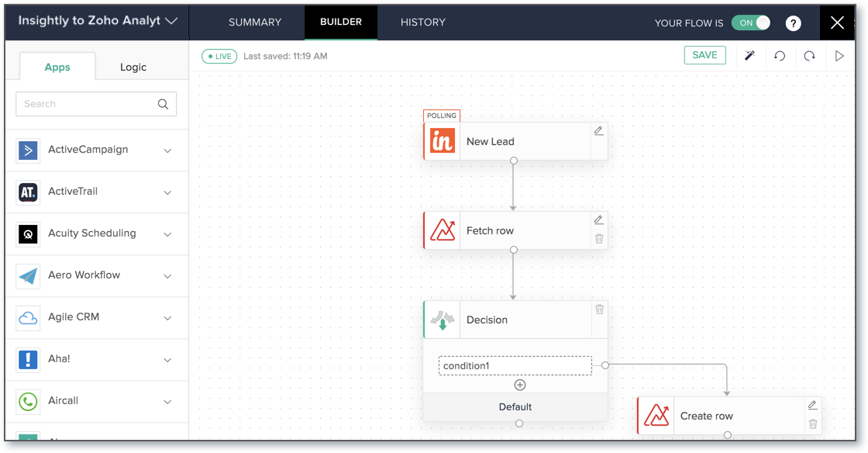Select the BUILDER tab
The image size is (868, 453).
[x=341, y=22]
